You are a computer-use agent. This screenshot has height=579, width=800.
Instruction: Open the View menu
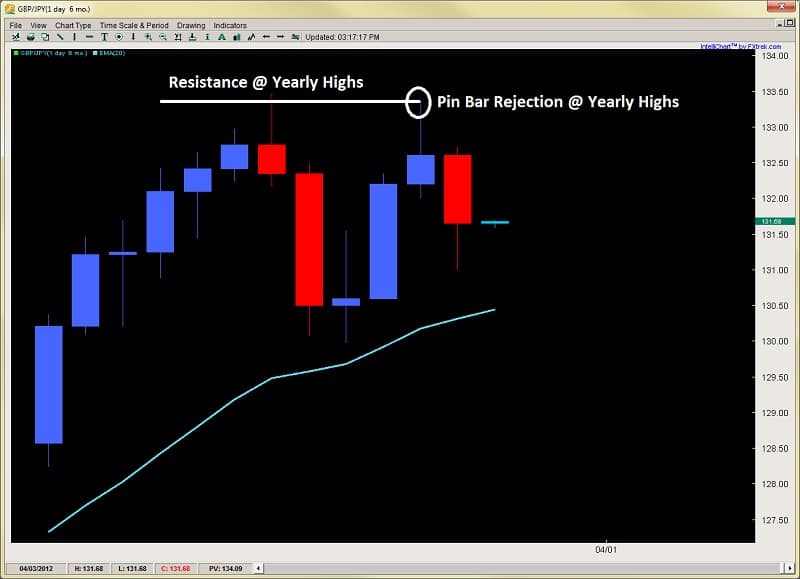(x=38, y=25)
